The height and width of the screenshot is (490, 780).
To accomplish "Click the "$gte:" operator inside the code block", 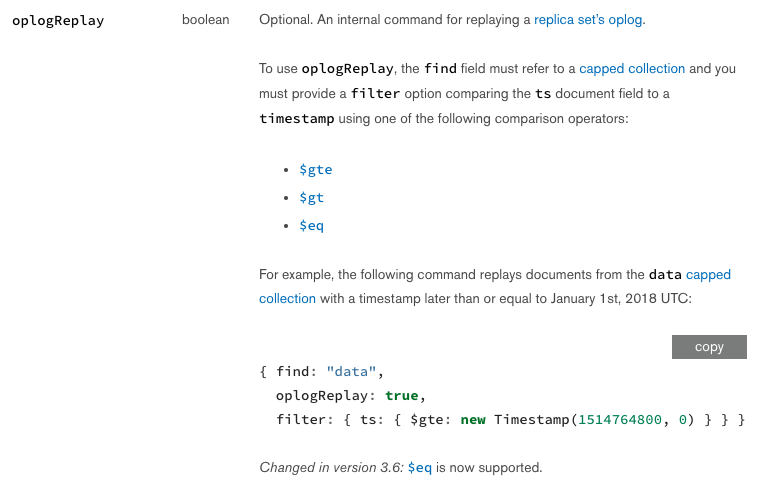I will [431, 420].
